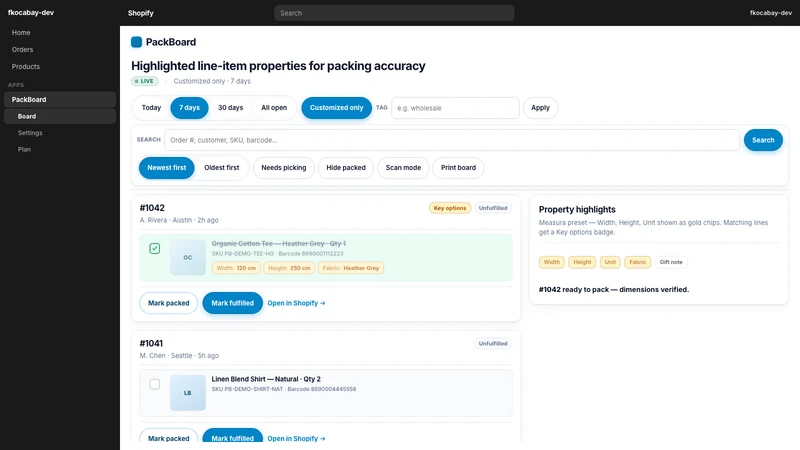
Task: Focus the top Shopify search bar
Action: pos(394,13)
